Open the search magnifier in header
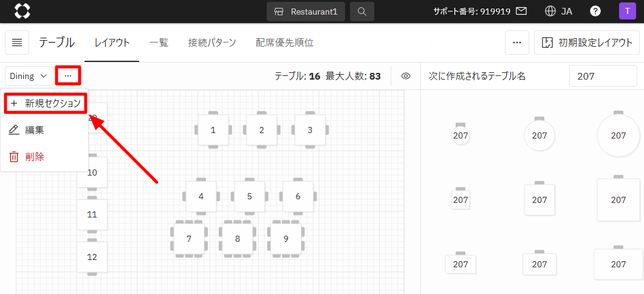This screenshot has width=644, height=294. coord(362,12)
